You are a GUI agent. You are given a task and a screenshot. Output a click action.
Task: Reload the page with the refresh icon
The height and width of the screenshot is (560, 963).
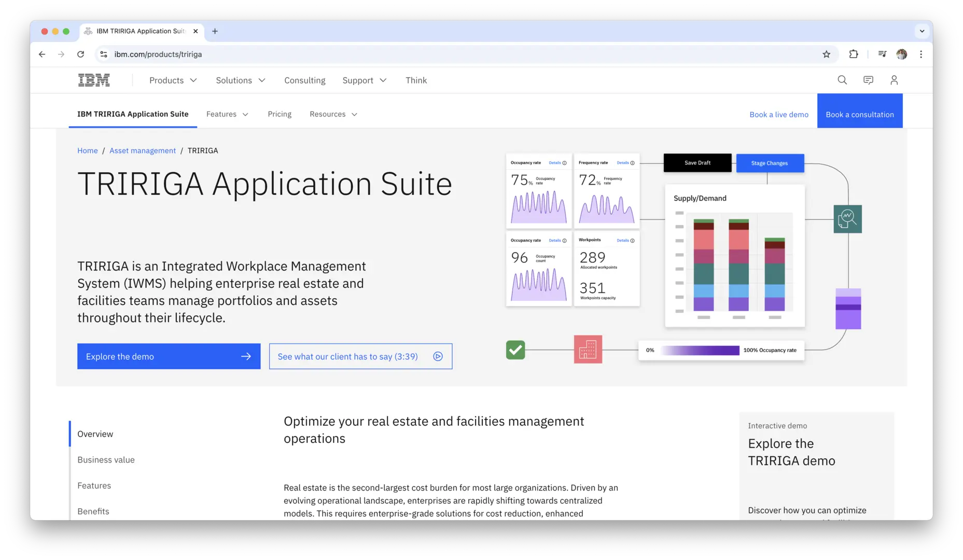80,54
